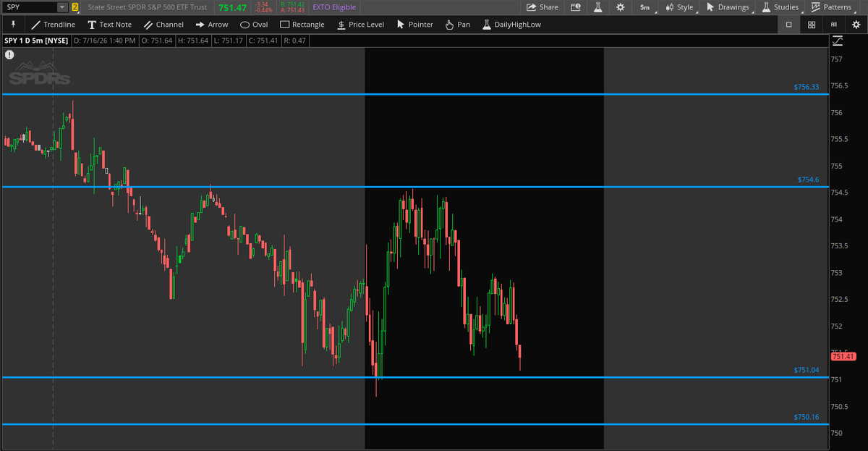Click the alert info icon on chart
The image size is (868, 451).
[9, 54]
